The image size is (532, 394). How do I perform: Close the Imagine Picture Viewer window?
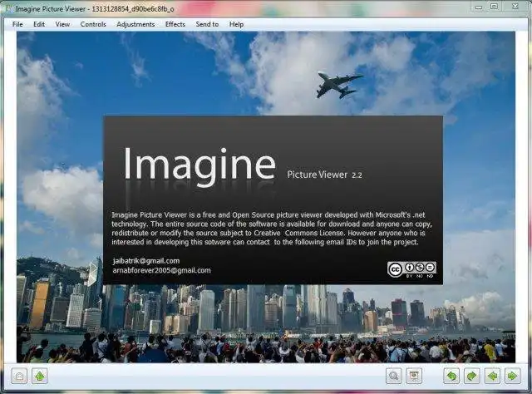pos(515,6)
